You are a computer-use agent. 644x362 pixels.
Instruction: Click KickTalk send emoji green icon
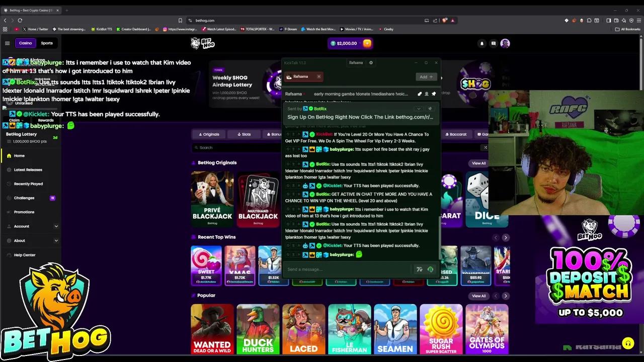[430, 269]
